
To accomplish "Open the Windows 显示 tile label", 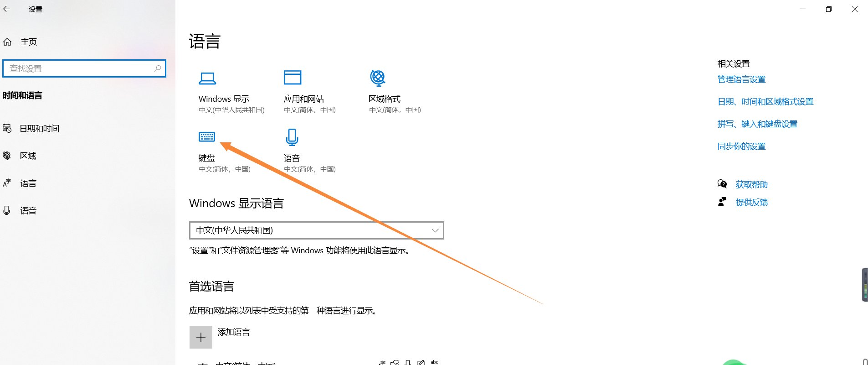I will [224, 99].
